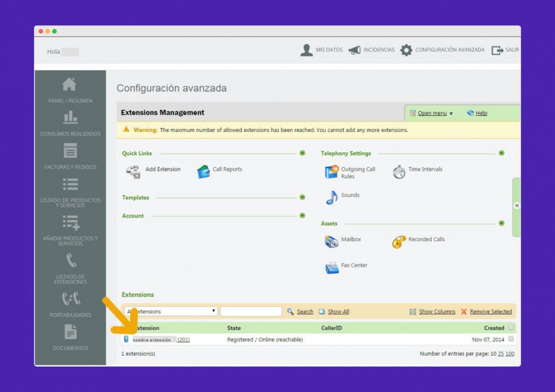
Task: Open Facturas y Pedidos sidebar icon
Action: click(x=70, y=151)
